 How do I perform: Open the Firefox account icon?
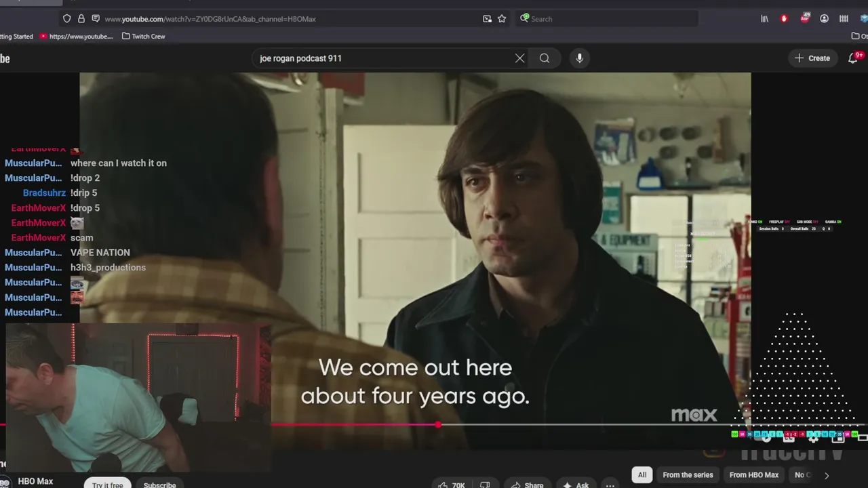tap(824, 19)
